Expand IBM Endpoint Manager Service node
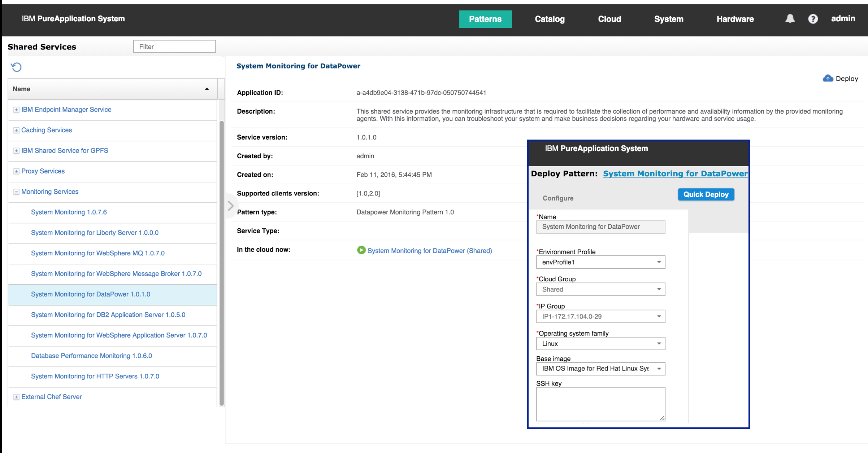Viewport: 868px width, 453px height. point(16,110)
